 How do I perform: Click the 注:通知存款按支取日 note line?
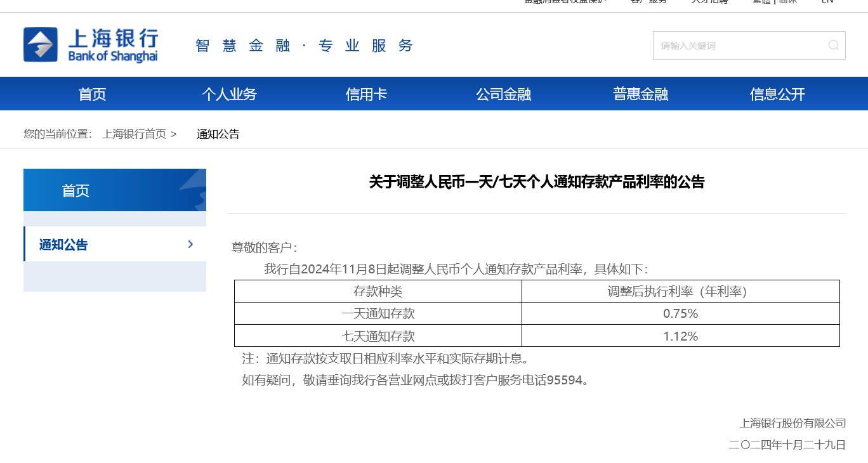point(385,358)
